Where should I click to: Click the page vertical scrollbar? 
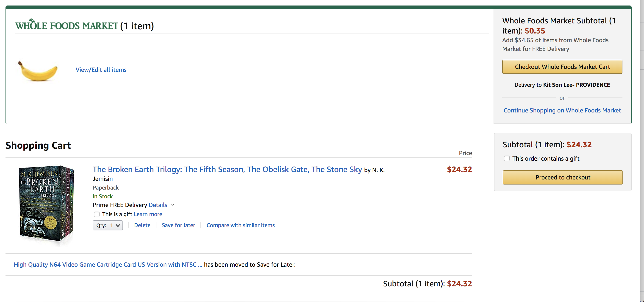coord(642,150)
